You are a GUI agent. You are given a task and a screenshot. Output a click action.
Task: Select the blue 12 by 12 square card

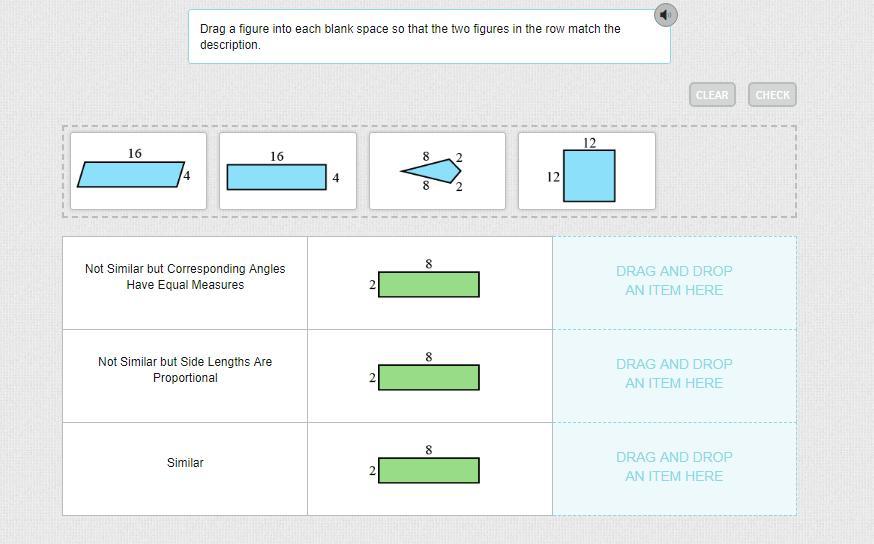[587, 172]
